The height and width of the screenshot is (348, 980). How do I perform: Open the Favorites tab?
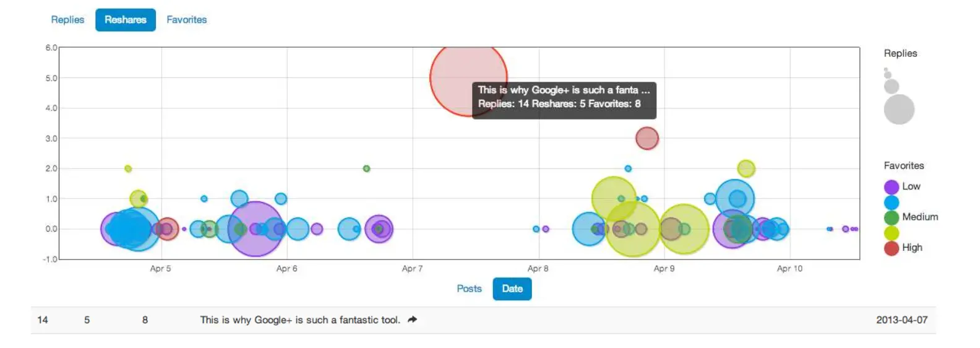pos(186,20)
